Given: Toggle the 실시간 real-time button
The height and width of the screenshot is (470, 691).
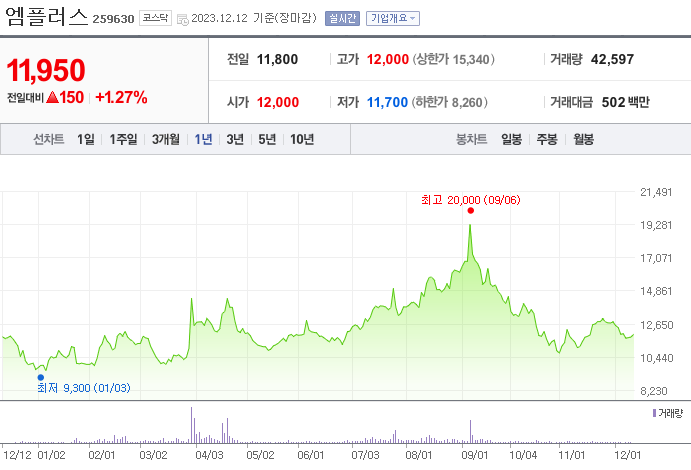Looking at the screenshot, I should (x=342, y=19).
